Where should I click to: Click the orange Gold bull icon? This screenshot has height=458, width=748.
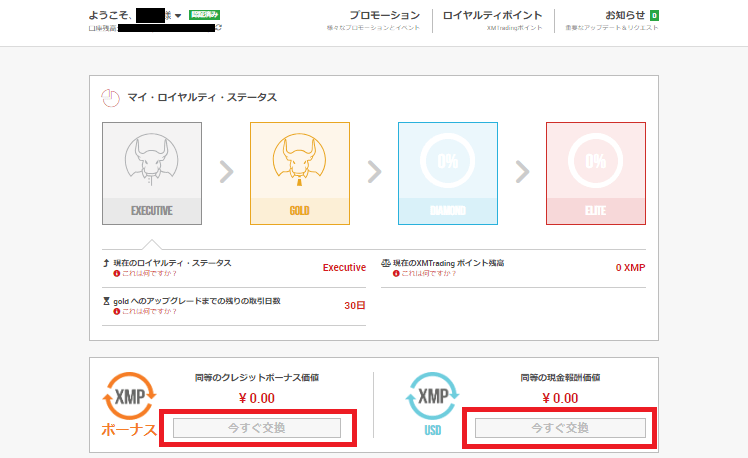tap(300, 160)
